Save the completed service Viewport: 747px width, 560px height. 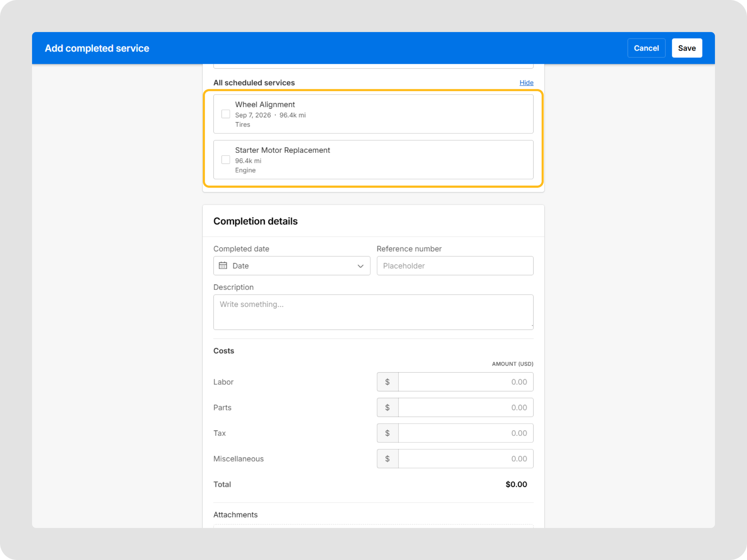coord(687,48)
